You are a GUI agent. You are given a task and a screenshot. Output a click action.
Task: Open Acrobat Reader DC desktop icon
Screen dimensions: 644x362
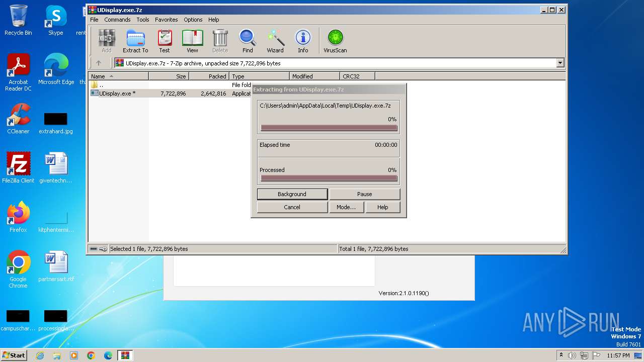point(18,72)
